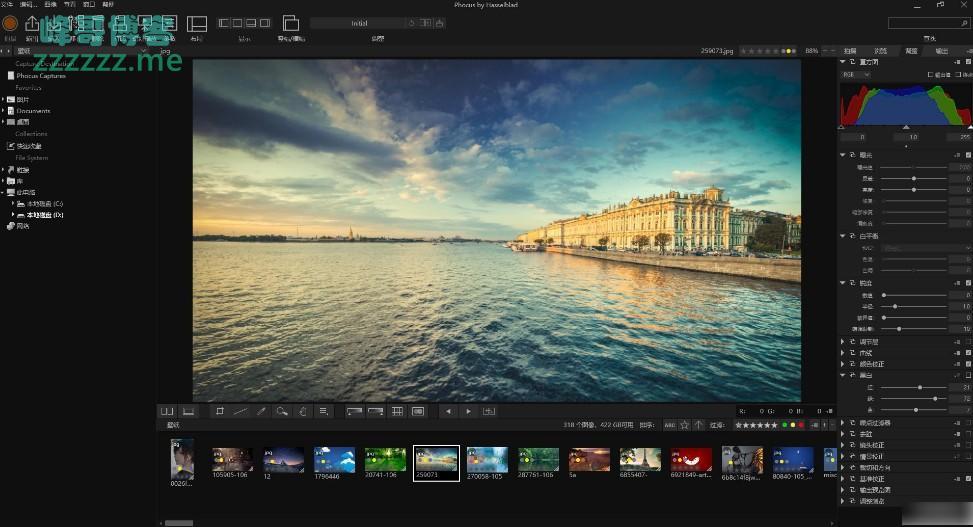Collapse the histogram panel section
Viewport: 973px width, 527px height.
click(843, 62)
